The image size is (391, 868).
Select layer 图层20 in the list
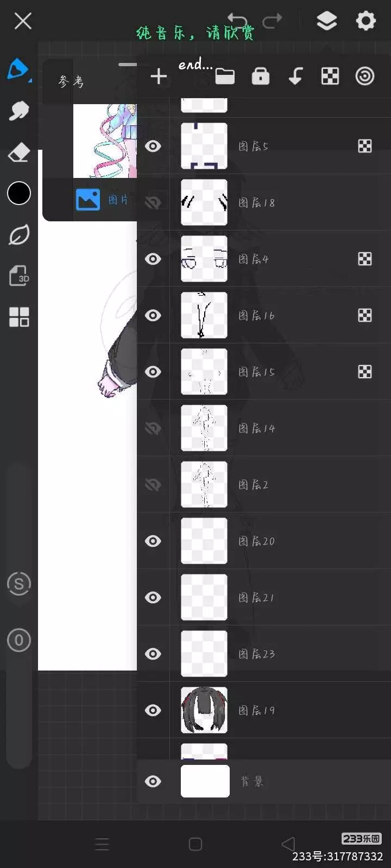point(282,541)
